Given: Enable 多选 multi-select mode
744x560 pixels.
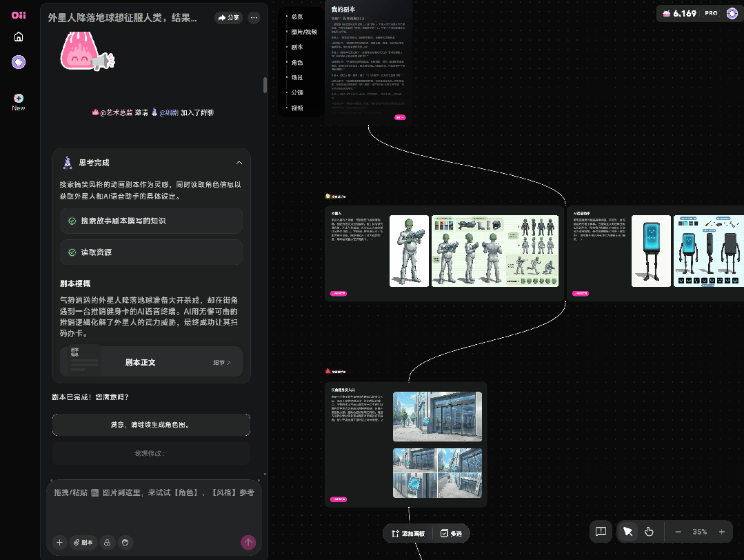Looking at the screenshot, I should [x=451, y=533].
